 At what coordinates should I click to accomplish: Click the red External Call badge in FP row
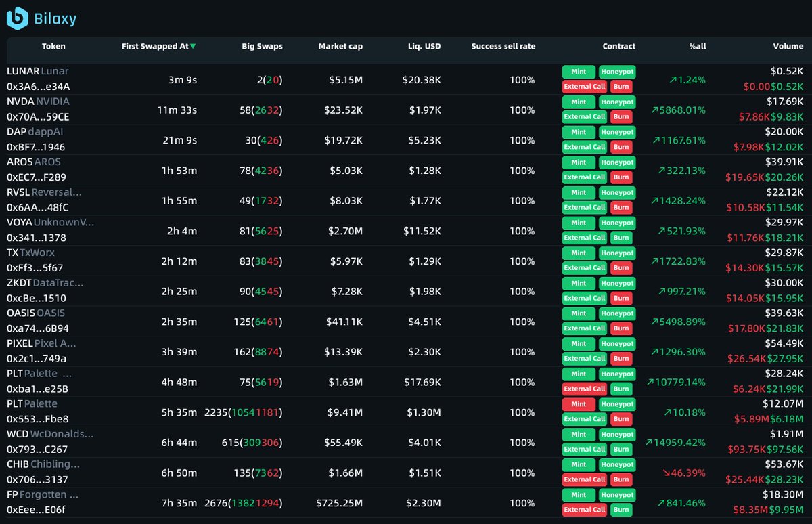(585, 510)
